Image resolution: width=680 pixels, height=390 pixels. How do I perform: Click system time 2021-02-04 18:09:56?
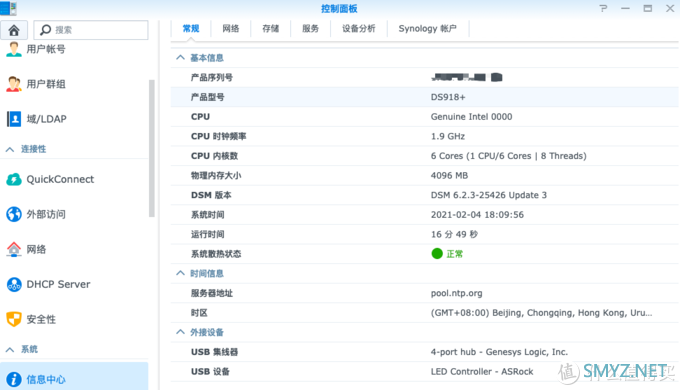pyautogui.click(x=477, y=215)
